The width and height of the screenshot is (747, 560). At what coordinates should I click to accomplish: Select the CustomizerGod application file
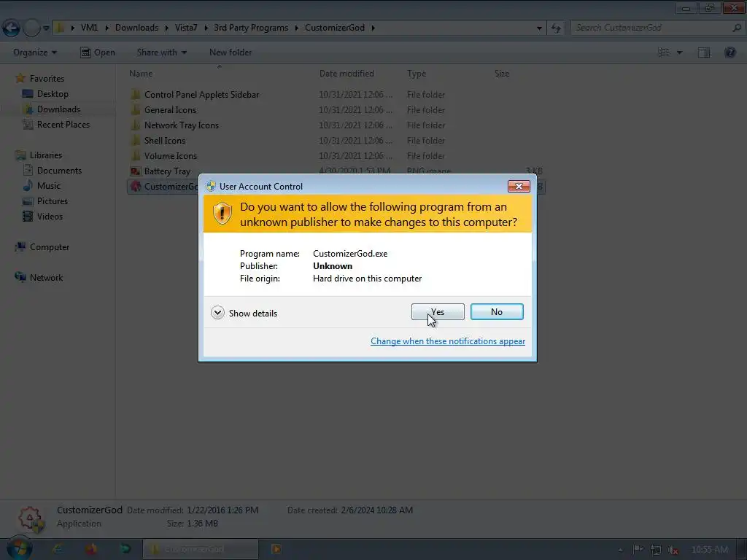164,186
